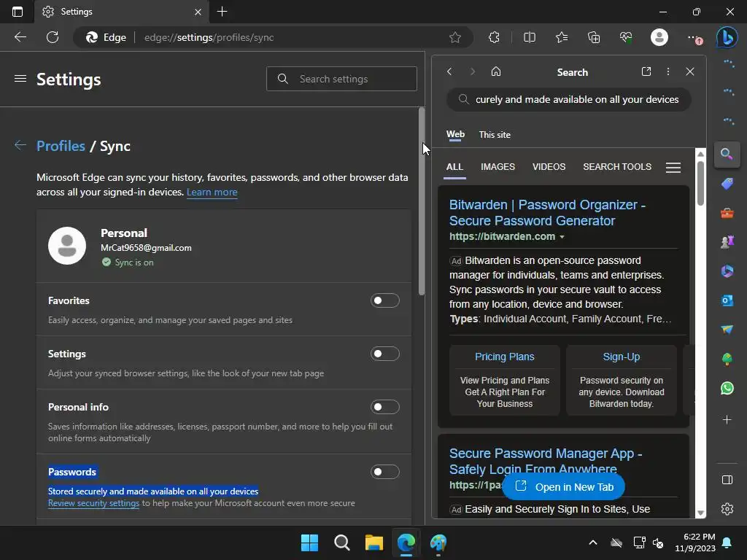Open the Tools briefcase sidebar icon

(727, 213)
